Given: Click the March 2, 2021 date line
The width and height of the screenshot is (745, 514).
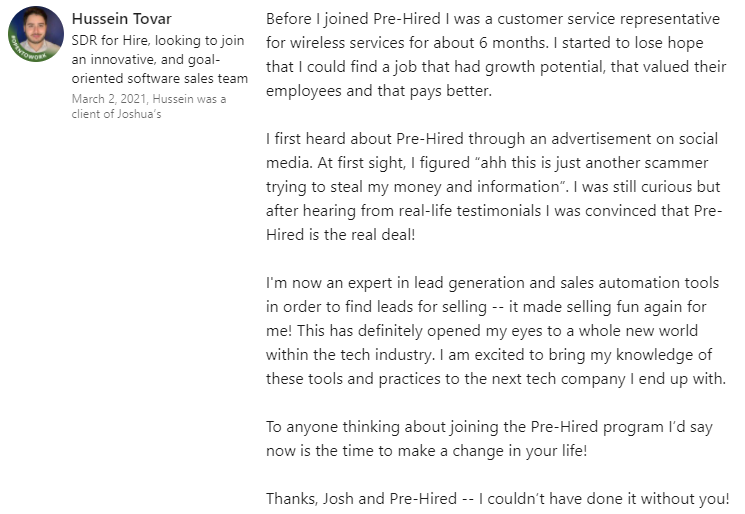Looking at the screenshot, I should [x=110, y=99].
